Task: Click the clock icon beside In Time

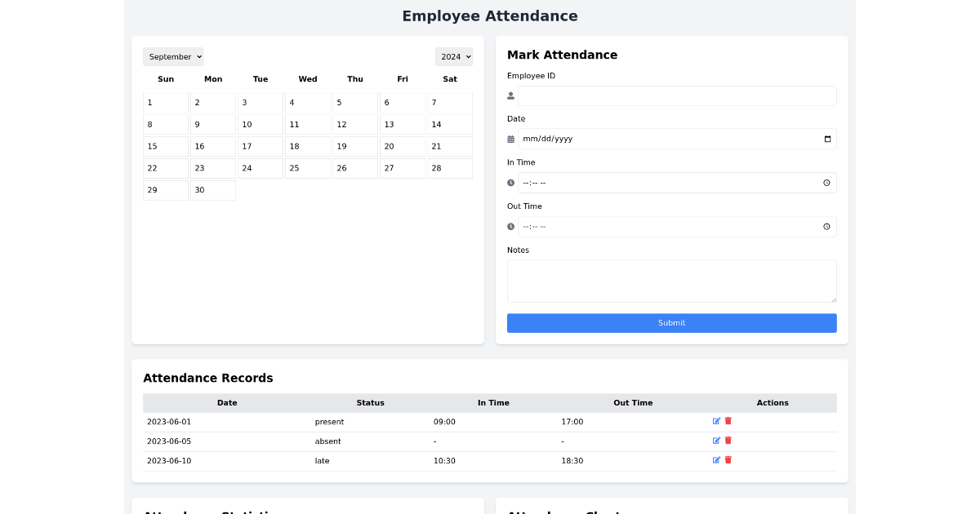Action: (510, 183)
